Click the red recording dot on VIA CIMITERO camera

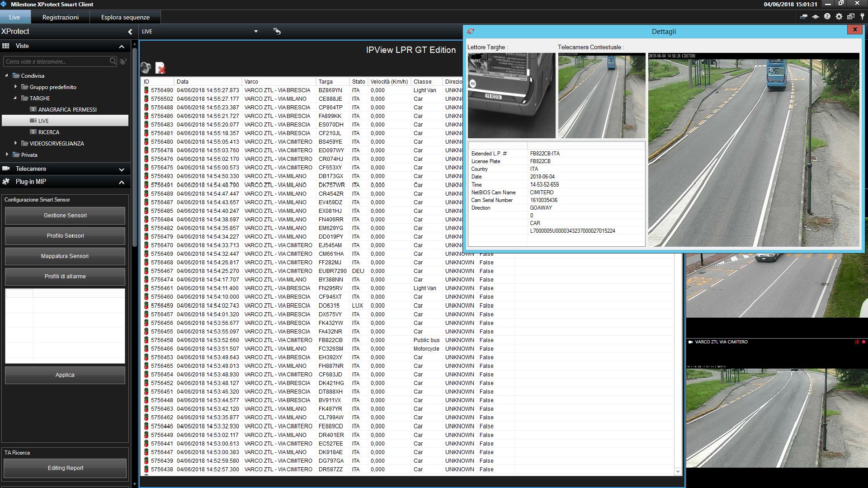coord(863,342)
